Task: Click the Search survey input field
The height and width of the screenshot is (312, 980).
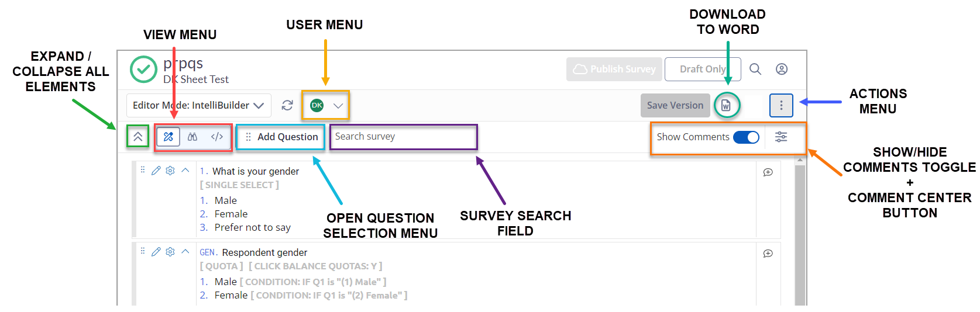Action: (x=404, y=137)
